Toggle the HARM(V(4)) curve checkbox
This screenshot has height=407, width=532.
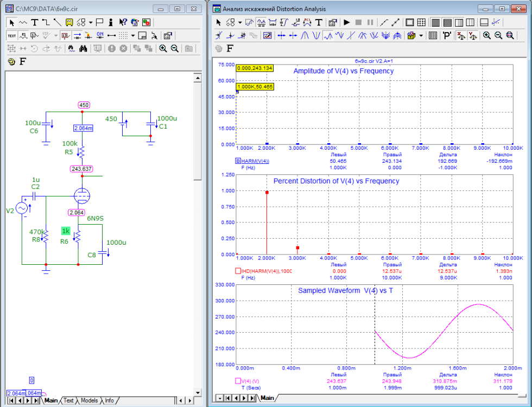[238, 161]
